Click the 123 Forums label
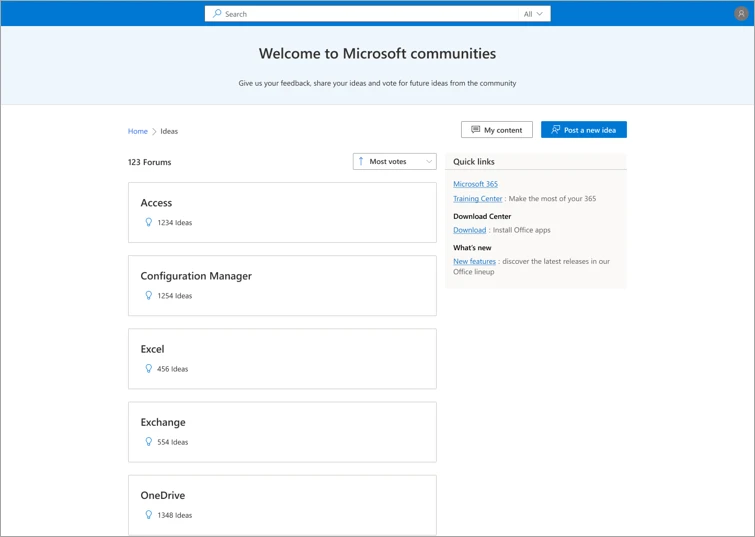The image size is (755, 537). 149,162
